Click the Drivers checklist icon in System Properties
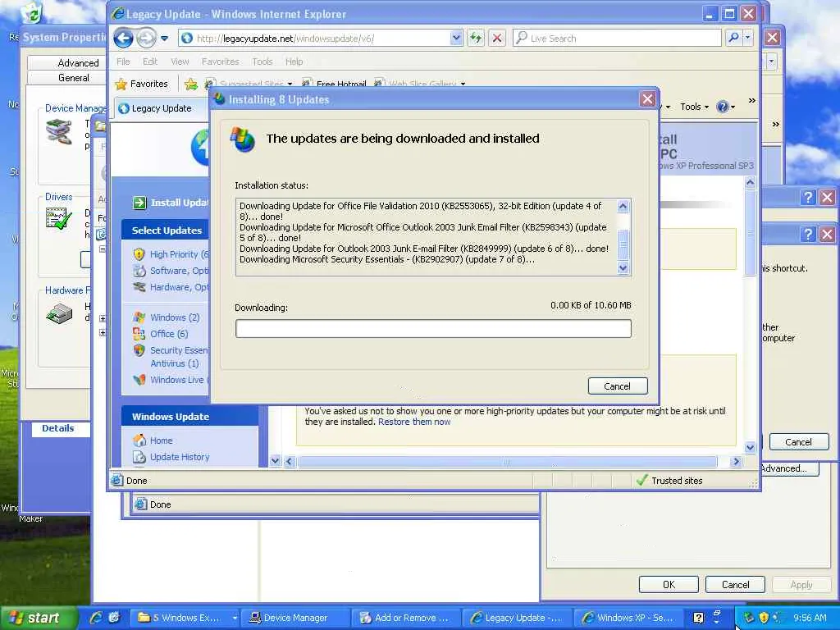 [58, 219]
